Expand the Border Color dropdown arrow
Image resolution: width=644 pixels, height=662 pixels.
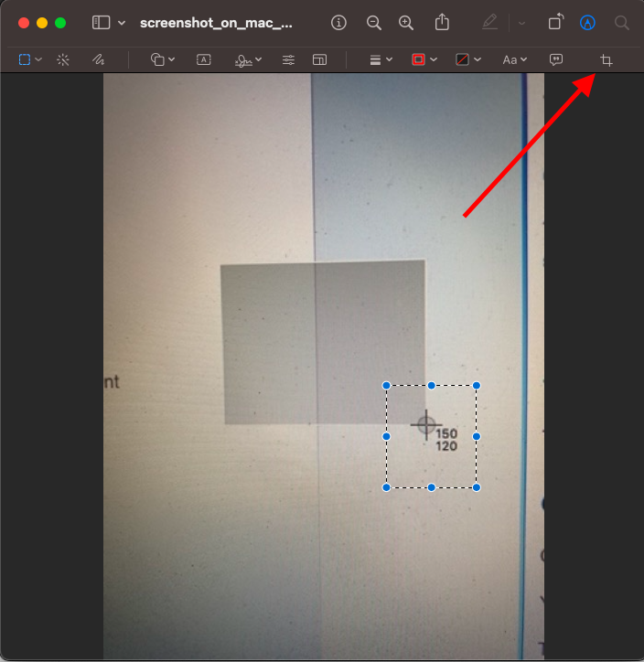point(434,59)
